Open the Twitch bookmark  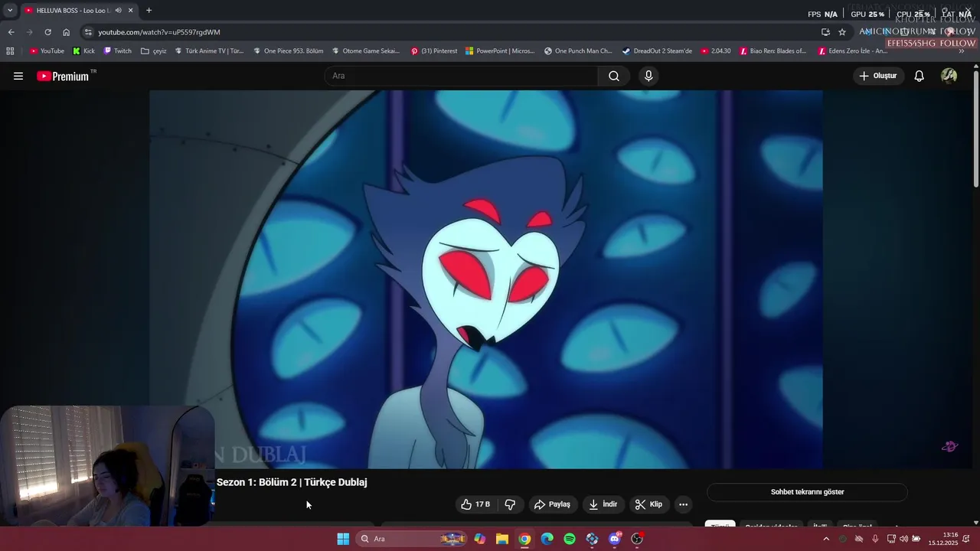[118, 51]
